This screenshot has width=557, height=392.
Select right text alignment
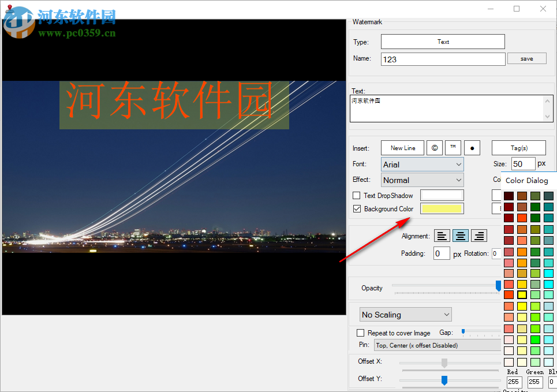pos(479,236)
